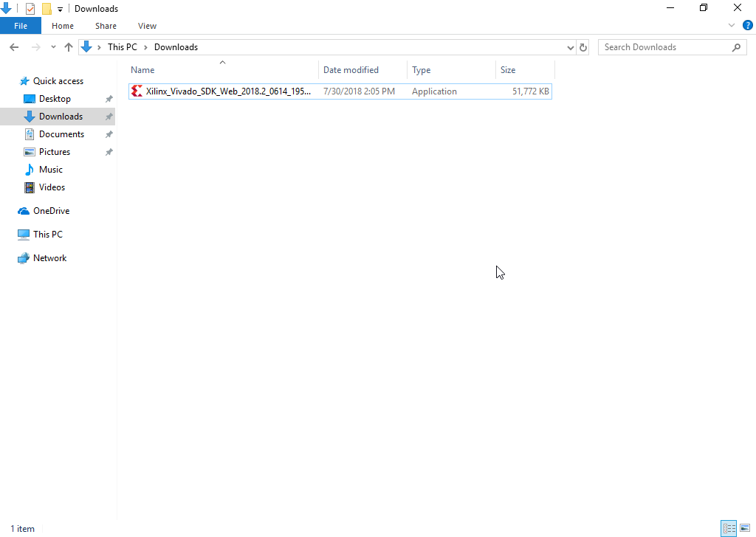Switch to Large icons view layout
The width and height of the screenshot is (756, 537).
(x=745, y=528)
